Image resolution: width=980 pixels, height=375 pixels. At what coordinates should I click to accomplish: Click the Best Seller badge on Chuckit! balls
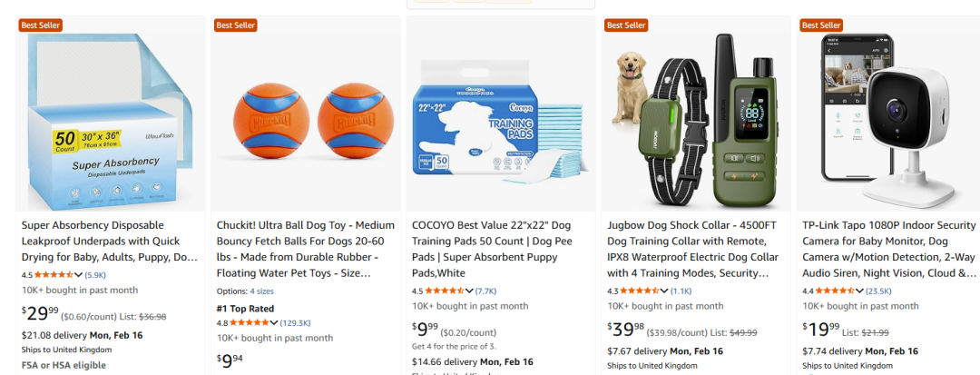click(x=236, y=25)
